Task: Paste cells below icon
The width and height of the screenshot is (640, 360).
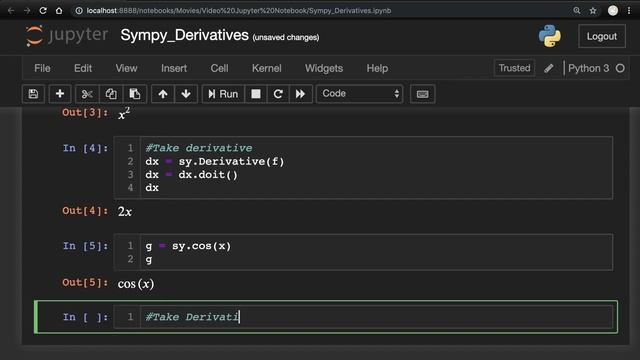Action: 135,94
